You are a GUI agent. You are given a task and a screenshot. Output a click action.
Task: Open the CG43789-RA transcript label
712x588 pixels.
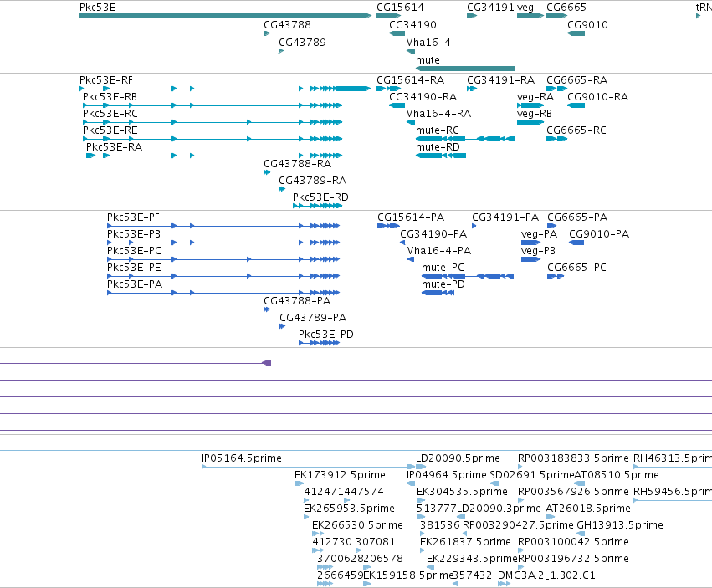point(312,181)
